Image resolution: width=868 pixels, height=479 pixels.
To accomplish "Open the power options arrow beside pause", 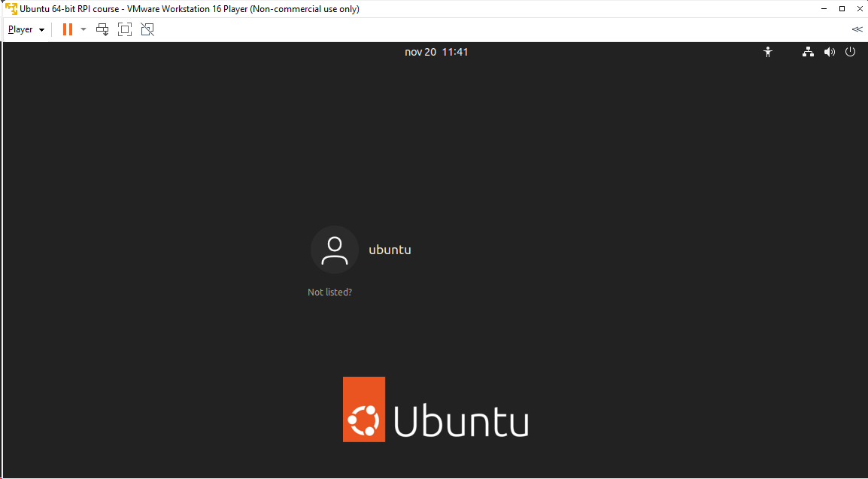I will coord(83,29).
